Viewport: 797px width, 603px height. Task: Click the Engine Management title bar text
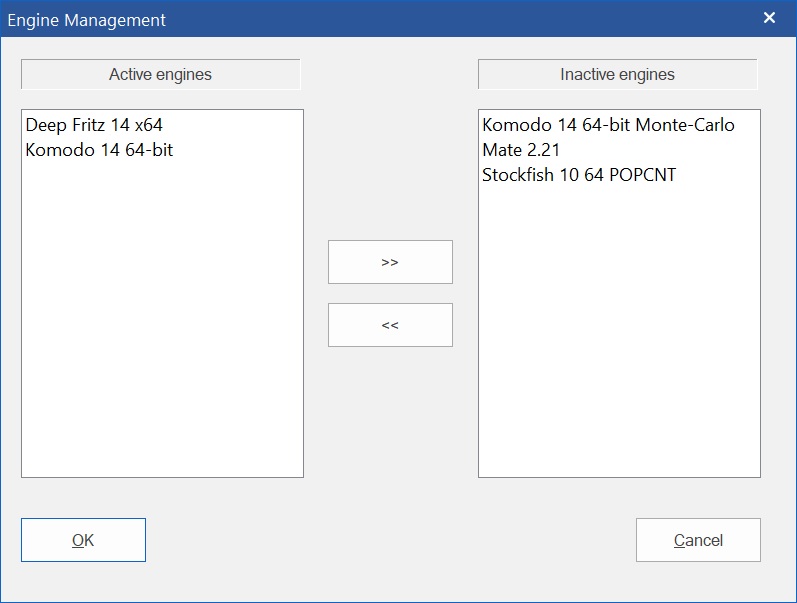[87, 20]
